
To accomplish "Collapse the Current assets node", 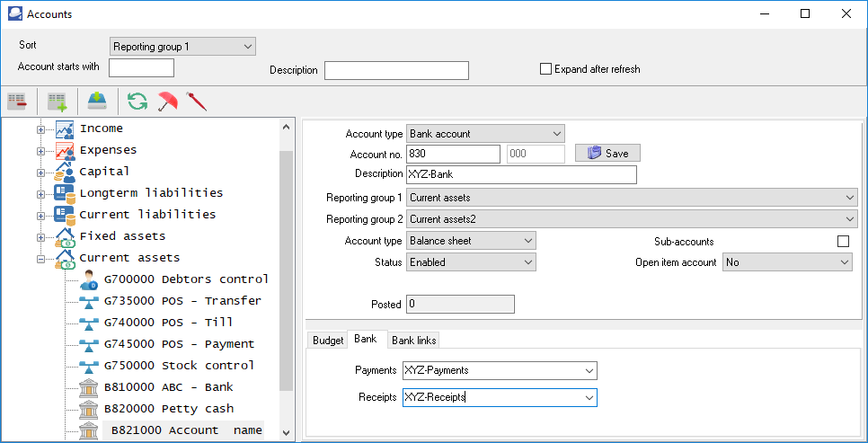I will point(40,259).
